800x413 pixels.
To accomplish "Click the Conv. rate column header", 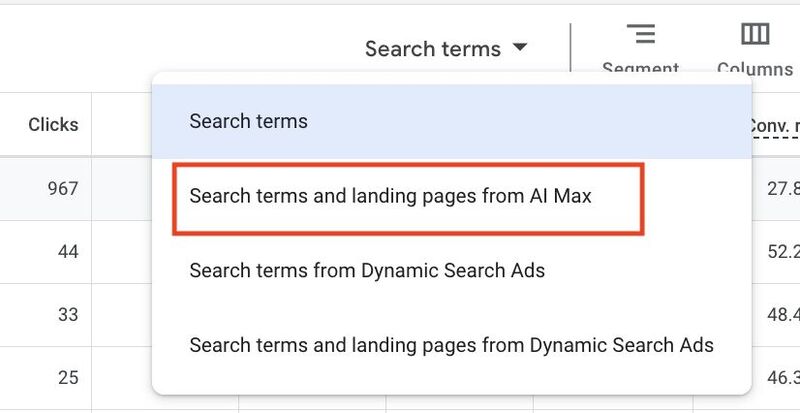I will [x=774, y=126].
